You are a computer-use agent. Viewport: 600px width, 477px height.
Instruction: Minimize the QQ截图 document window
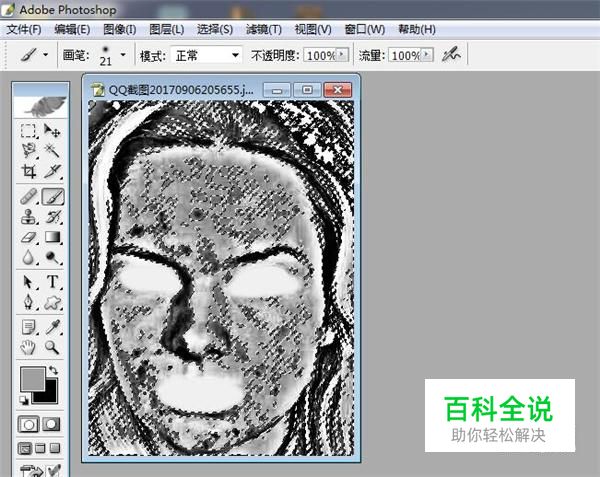click(x=277, y=90)
